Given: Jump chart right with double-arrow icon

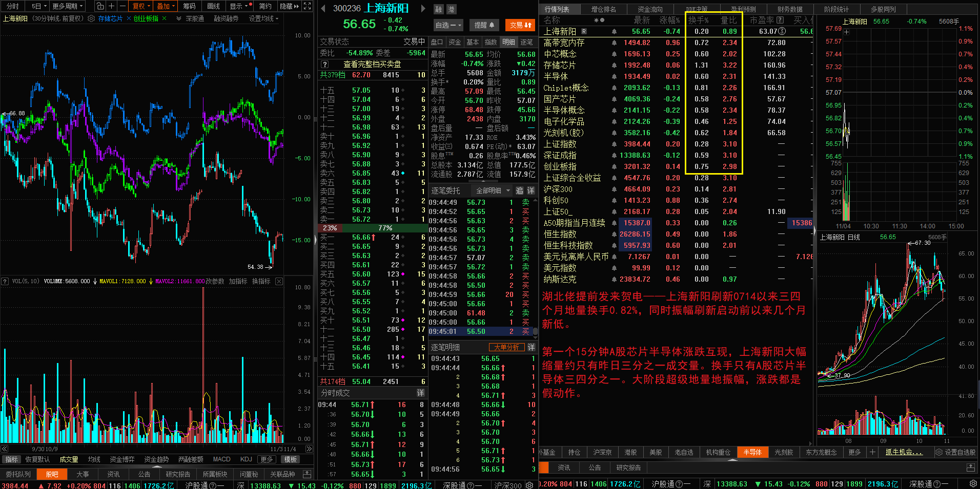Looking at the screenshot, I should (309, 449).
